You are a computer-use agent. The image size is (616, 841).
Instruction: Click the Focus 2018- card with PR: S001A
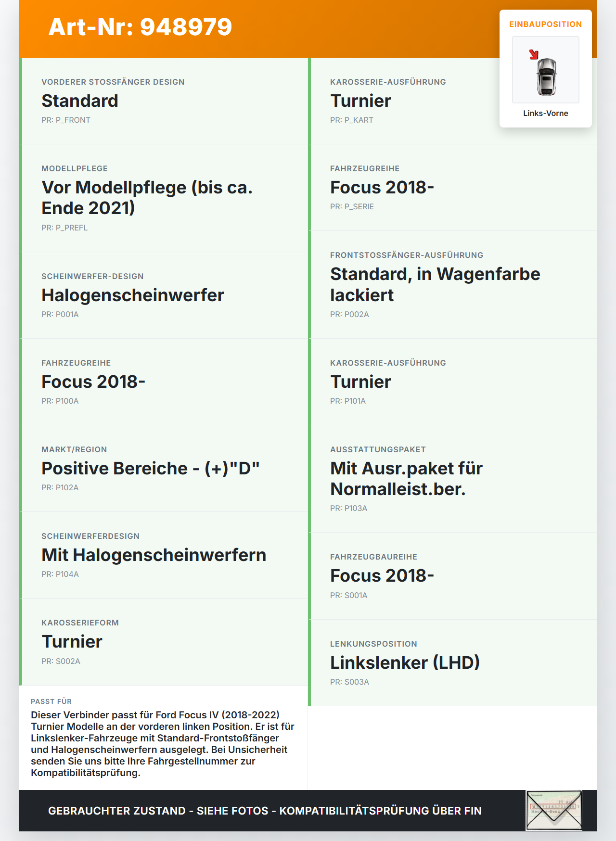tap(452, 576)
